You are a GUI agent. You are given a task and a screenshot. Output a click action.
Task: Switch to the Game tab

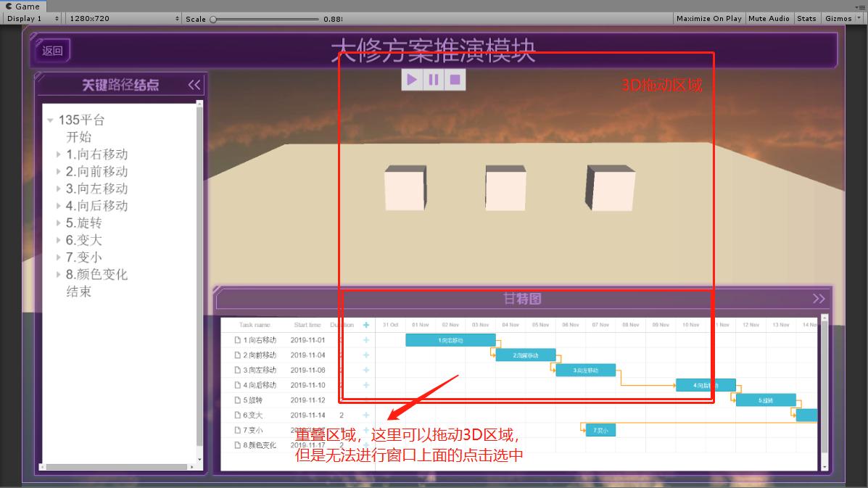tap(23, 6)
